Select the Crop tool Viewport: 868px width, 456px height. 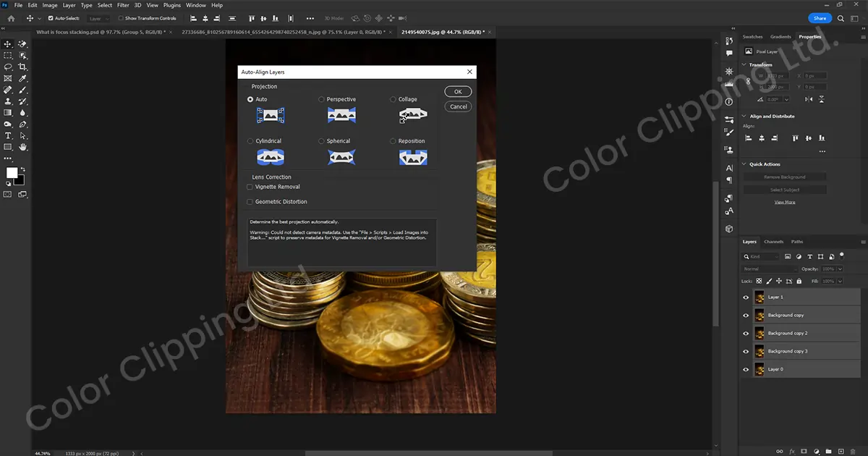[23, 67]
